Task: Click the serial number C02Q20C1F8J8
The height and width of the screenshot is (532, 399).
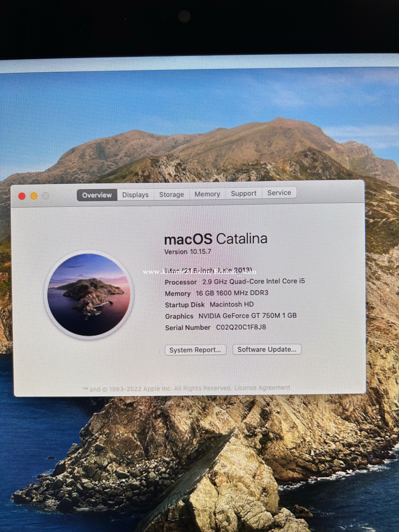Action: point(241,327)
